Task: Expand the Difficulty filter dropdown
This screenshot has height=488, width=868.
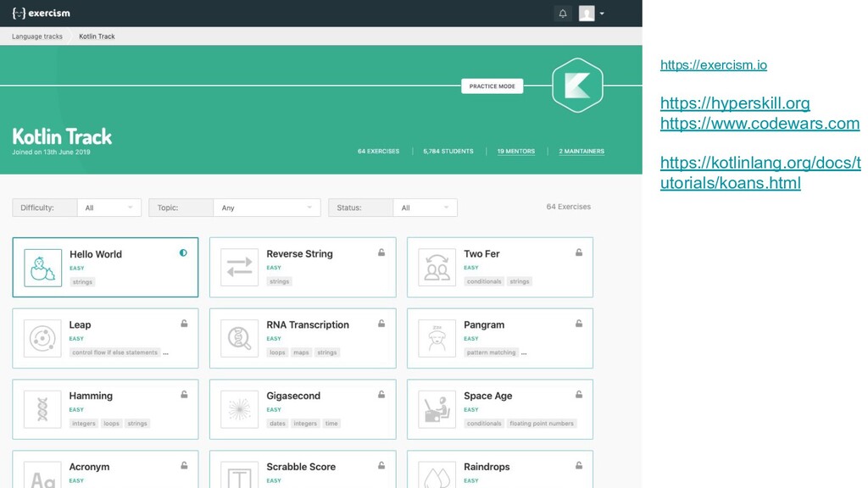Action: [x=109, y=208]
